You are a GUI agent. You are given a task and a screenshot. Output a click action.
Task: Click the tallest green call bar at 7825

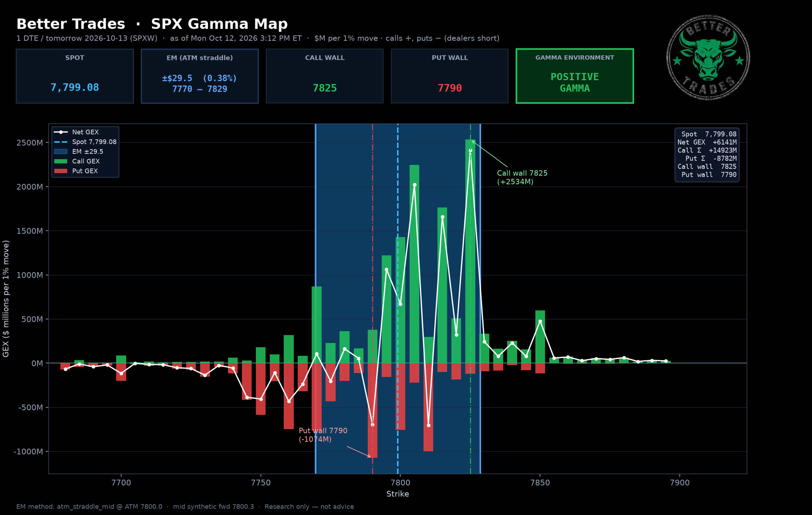click(470, 251)
